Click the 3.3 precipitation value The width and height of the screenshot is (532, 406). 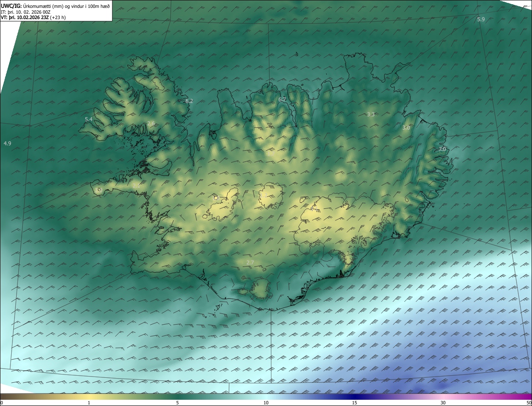(x=371, y=114)
